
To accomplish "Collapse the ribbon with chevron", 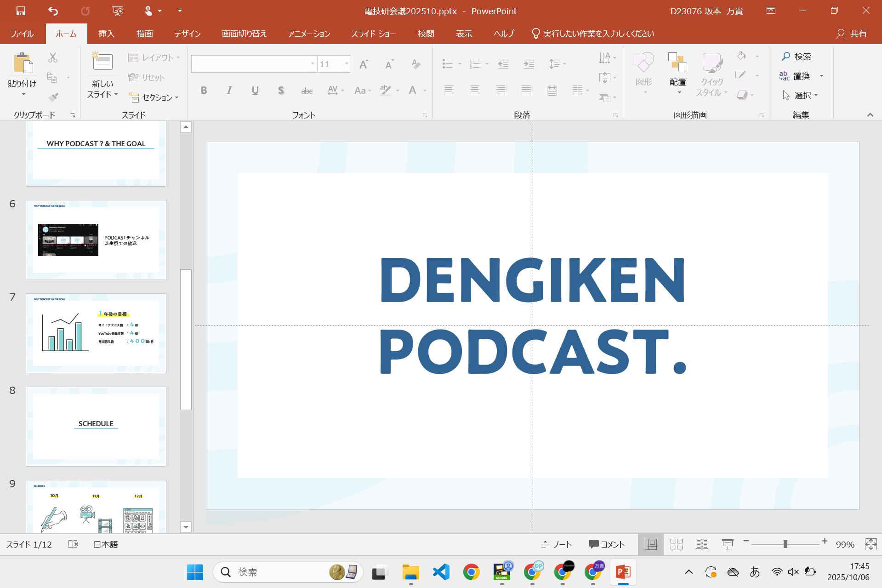I will [x=870, y=115].
